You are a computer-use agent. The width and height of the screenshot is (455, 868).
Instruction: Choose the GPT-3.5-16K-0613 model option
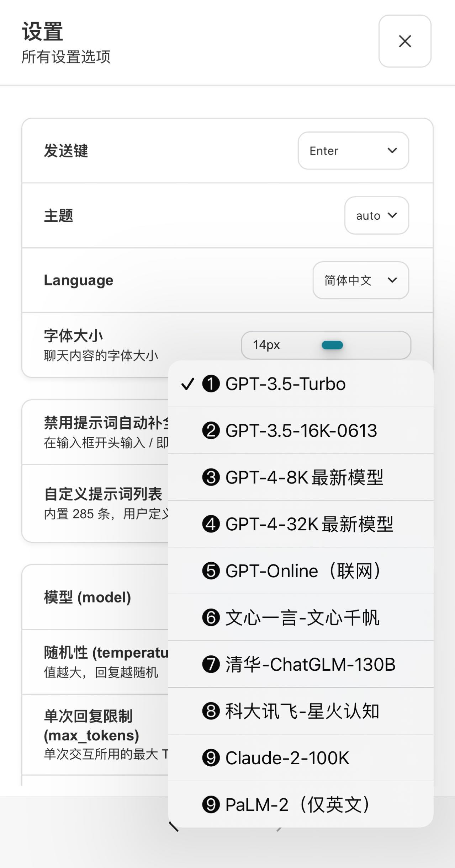tap(301, 430)
